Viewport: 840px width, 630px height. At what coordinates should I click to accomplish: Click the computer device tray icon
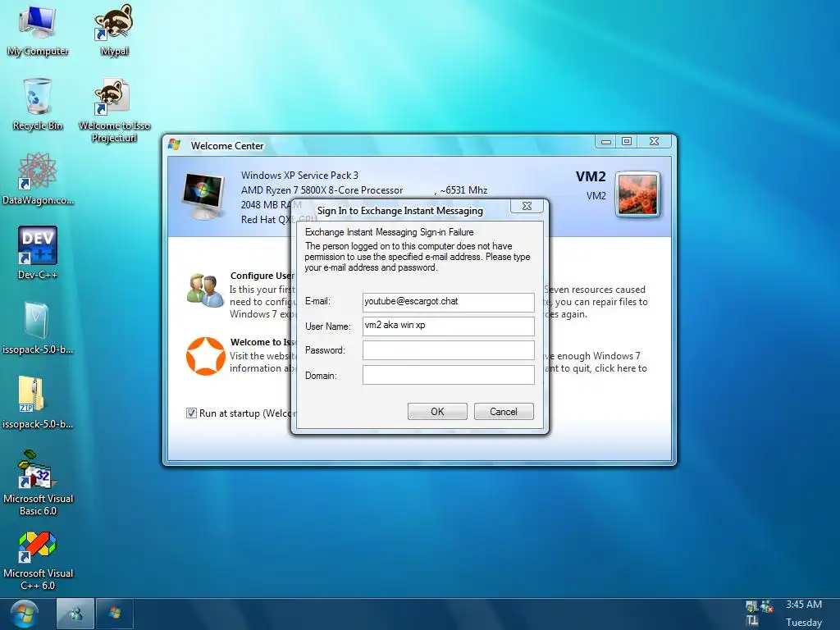pyautogui.click(x=751, y=606)
